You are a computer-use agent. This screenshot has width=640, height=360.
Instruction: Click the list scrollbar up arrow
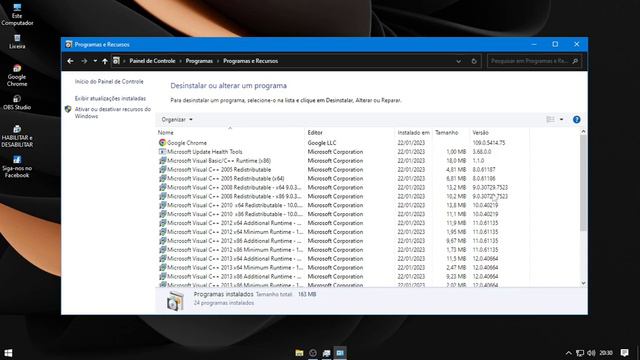(583, 131)
